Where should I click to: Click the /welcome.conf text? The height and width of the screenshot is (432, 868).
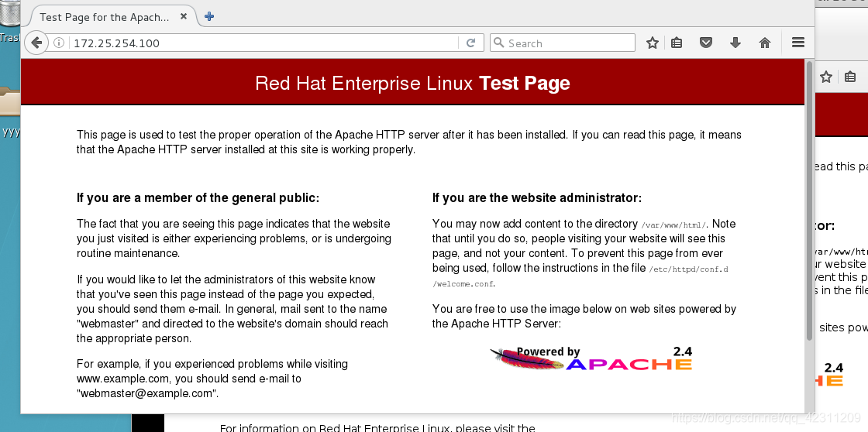[464, 284]
